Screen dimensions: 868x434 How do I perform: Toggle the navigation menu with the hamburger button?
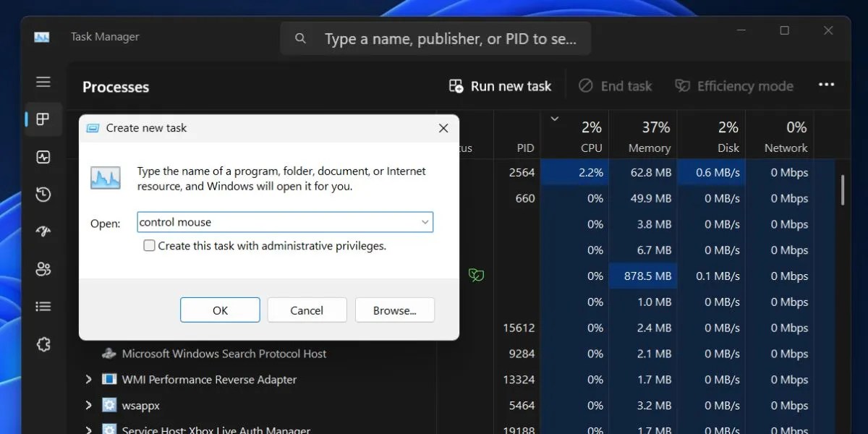tap(43, 82)
